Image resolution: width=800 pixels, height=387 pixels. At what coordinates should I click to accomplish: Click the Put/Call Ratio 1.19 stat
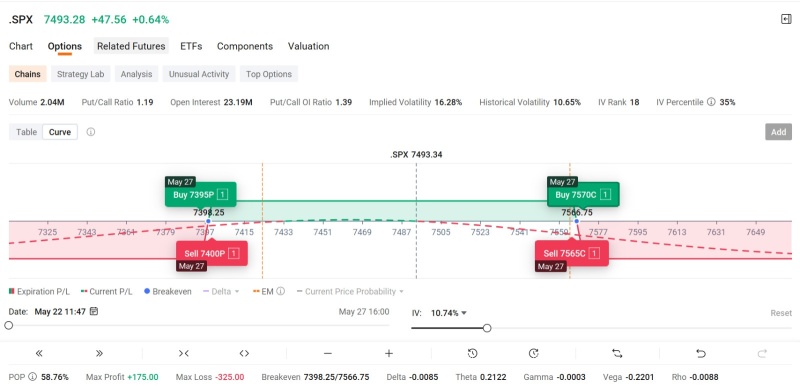(117, 102)
